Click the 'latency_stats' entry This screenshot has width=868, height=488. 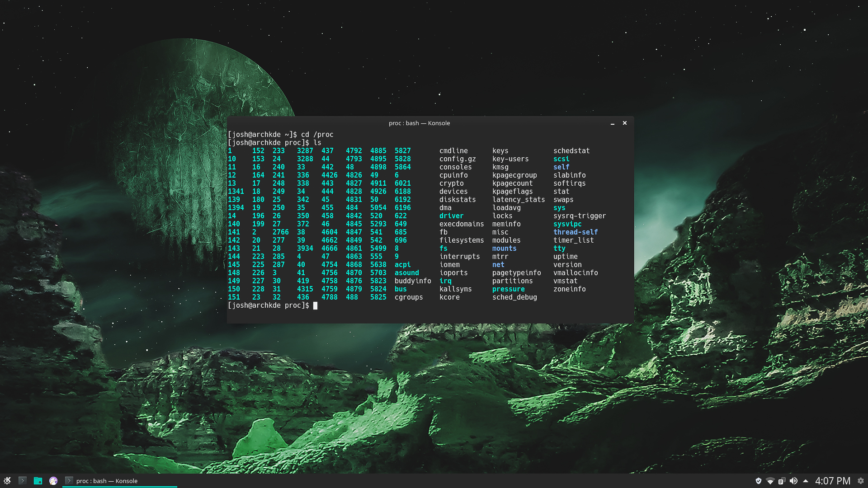coord(519,200)
